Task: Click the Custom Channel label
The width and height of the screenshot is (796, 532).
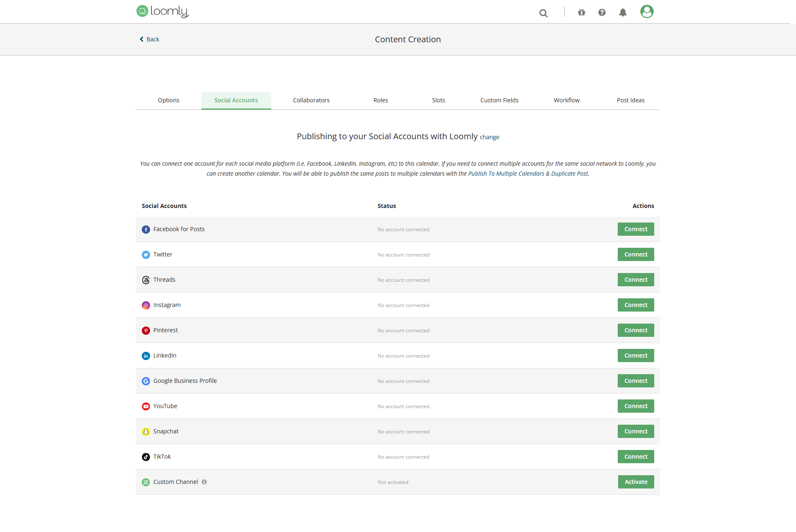Action: (176, 482)
